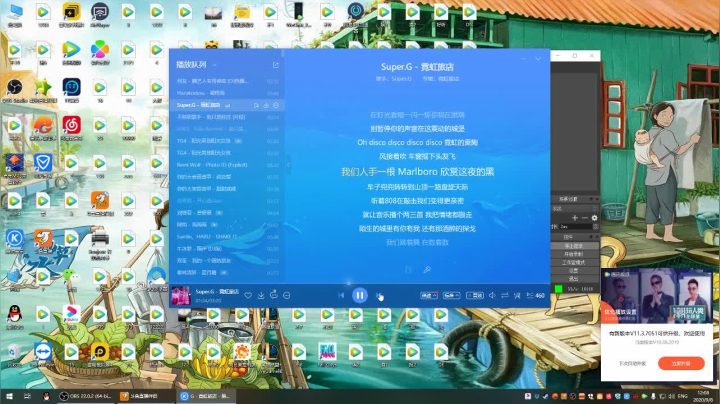Open OBS Studio desktop shortcut
This screenshot has width=720, height=404.
tap(14, 90)
